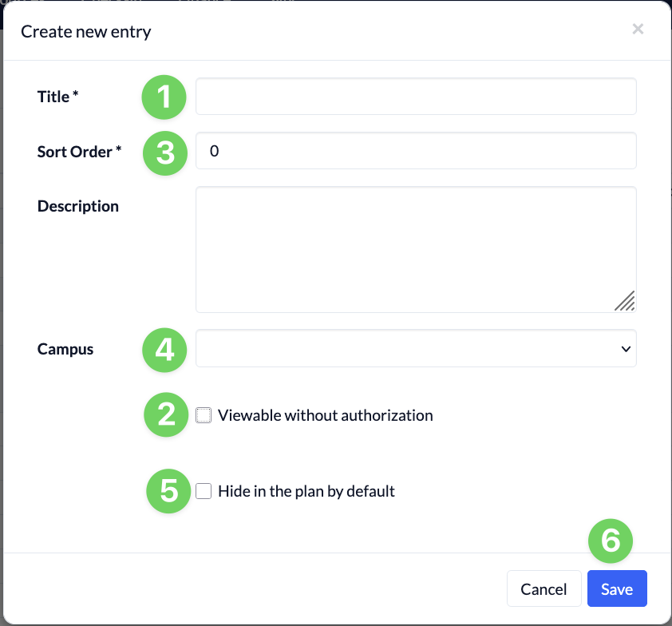Focus the Title input field

pyautogui.click(x=416, y=96)
